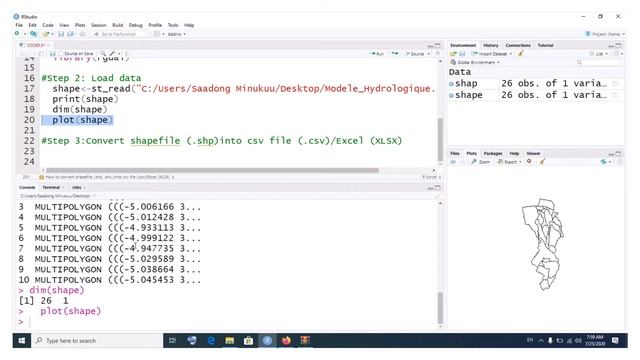640x360 pixels.
Task: Open the Debug menu
Action: (136, 25)
